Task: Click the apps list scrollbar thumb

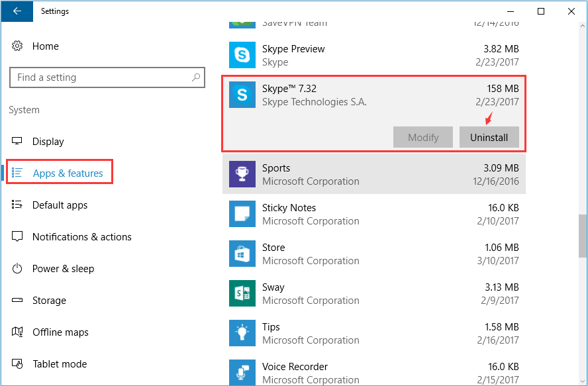Action: pos(583,236)
